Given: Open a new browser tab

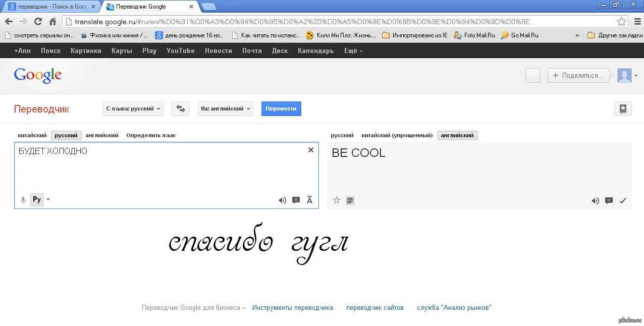Looking at the screenshot, I should coord(209,7).
